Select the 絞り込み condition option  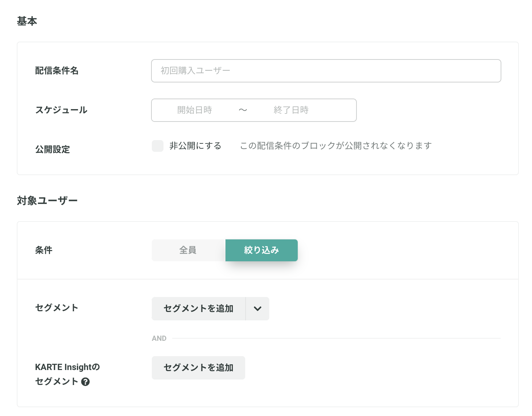pyautogui.click(x=262, y=250)
